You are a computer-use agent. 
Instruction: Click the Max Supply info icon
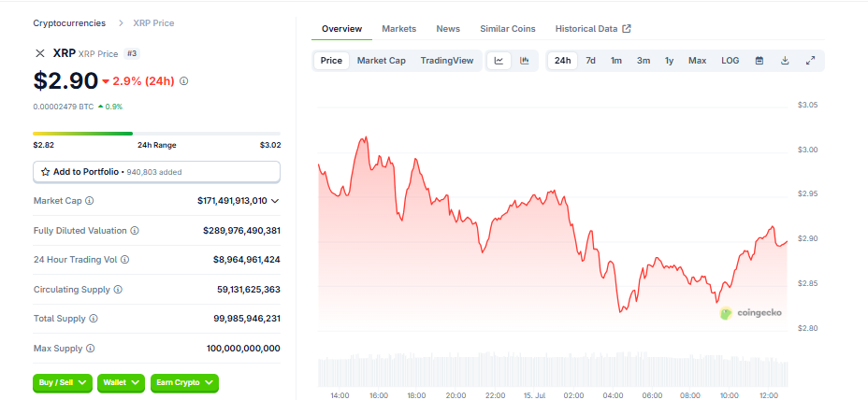[x=90, y=349]
